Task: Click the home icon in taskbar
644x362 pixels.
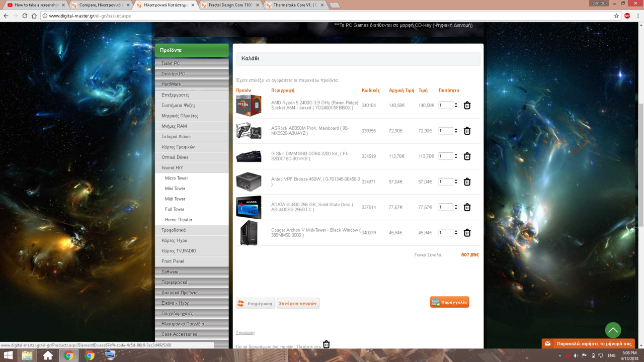Action: tap(48, 355)
